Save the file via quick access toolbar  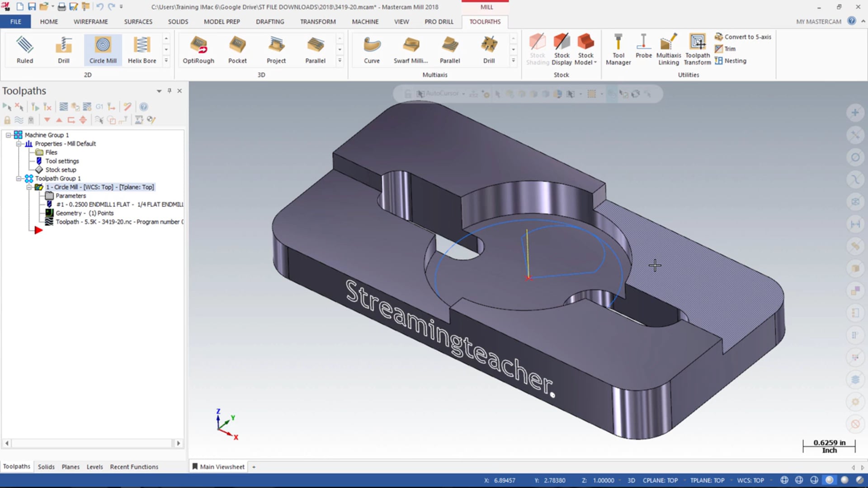(x=32, y=7)
